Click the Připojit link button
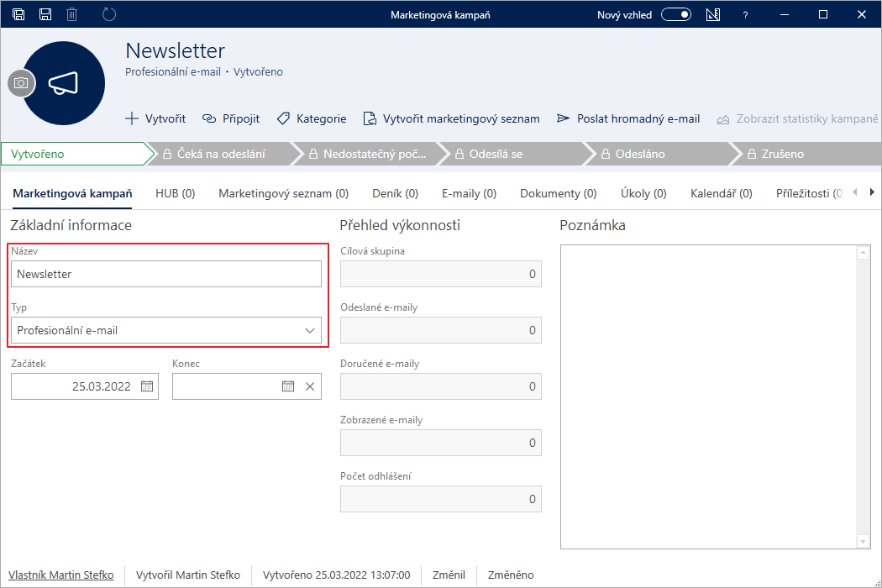The width and height of the screenshot is (882, 588). click(231, 118)
